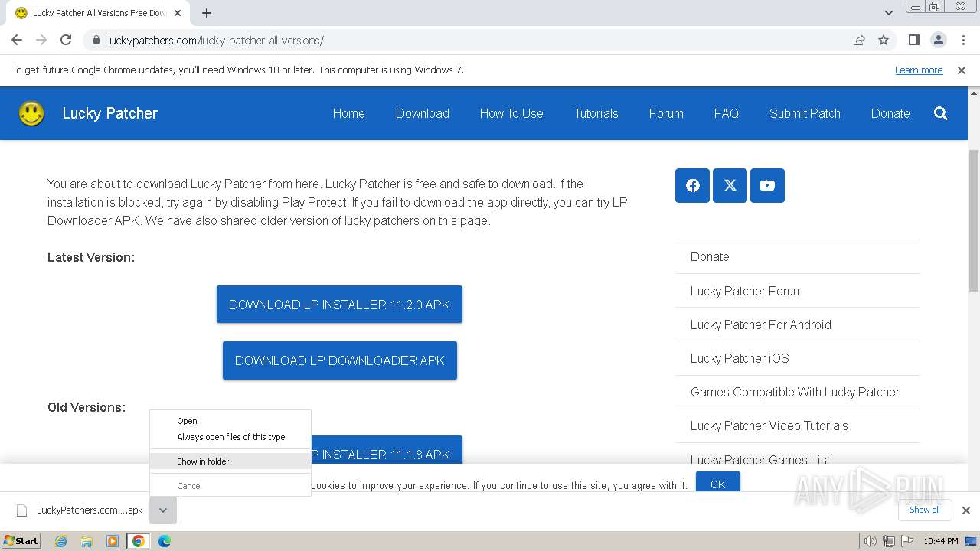The image size is (980, 551).
Task: Open the Facebook social icon
Action: (692, 185)
